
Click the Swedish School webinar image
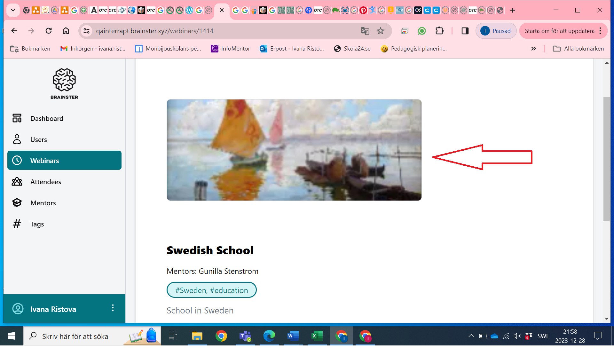294,150
